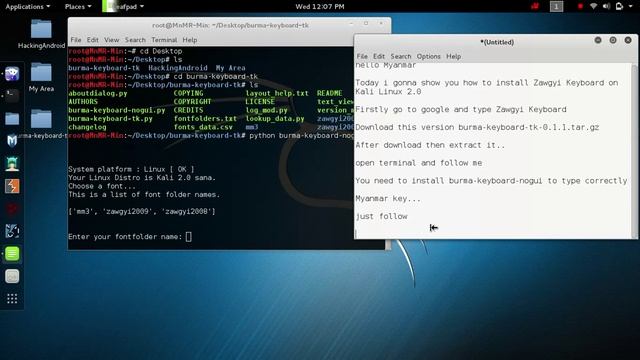Open terminal Search menu
640x360 pixels.
pos(135,40)
